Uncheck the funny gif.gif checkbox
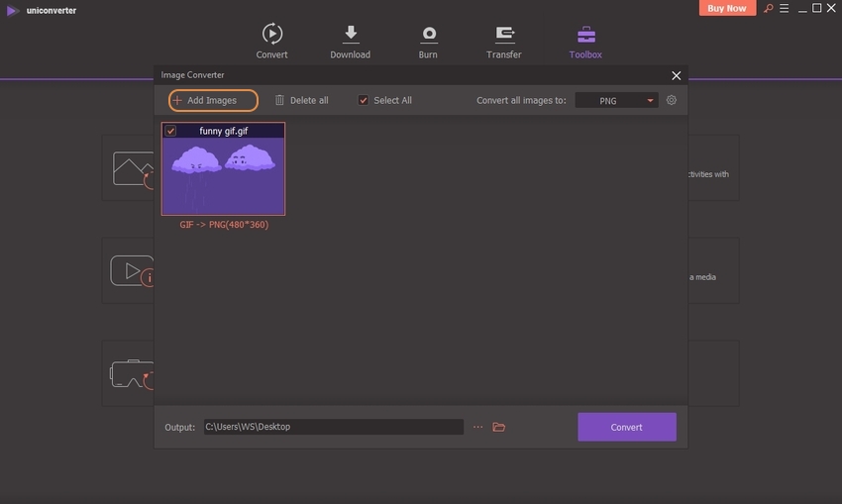 171,131
